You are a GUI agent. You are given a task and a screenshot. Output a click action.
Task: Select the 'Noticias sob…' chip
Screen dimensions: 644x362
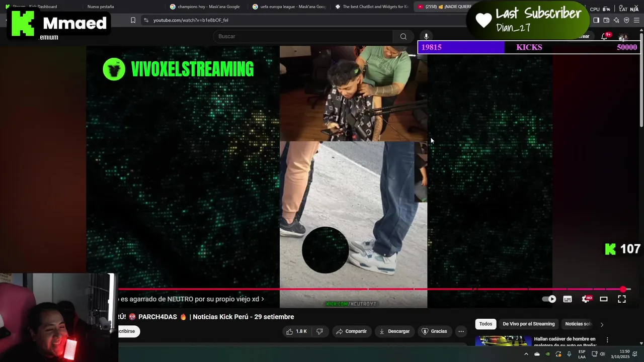coord(578,324)
